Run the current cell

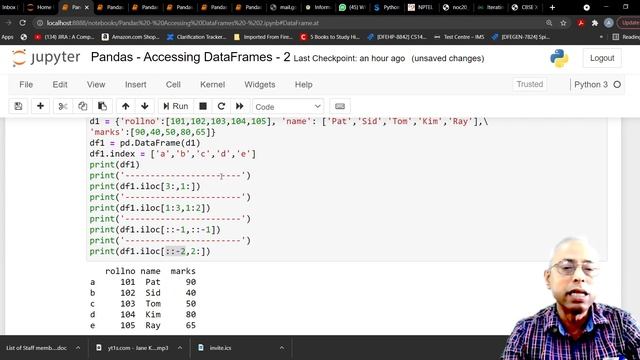click(176, 106)
